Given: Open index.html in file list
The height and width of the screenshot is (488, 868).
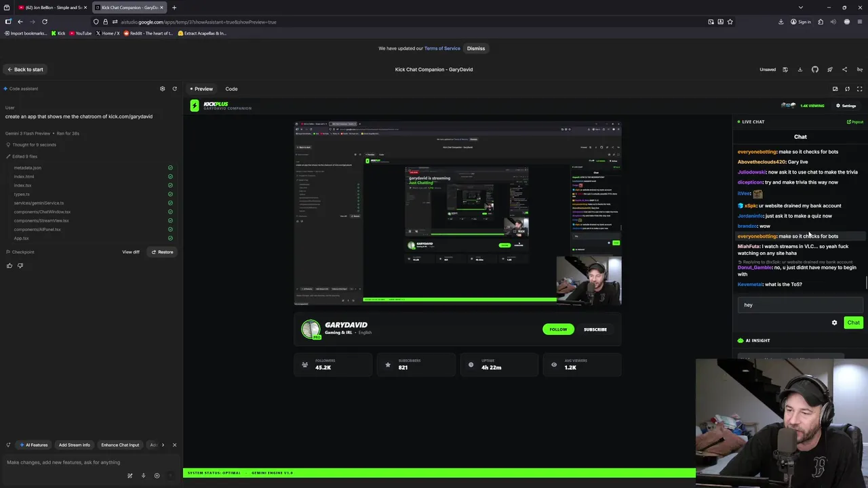Looking at the screenshot, I should tap(24, 176).
